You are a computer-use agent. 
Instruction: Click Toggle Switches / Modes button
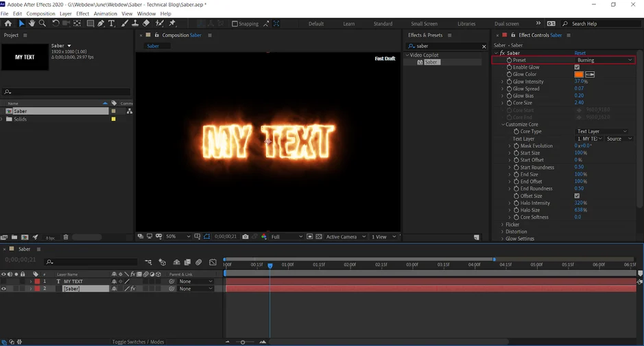[138, 342]
